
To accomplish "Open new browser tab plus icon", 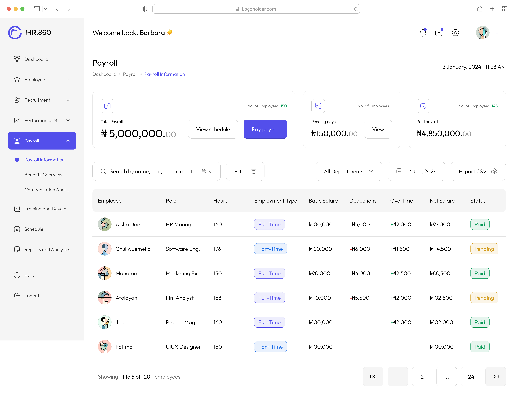I will point(492,9).
